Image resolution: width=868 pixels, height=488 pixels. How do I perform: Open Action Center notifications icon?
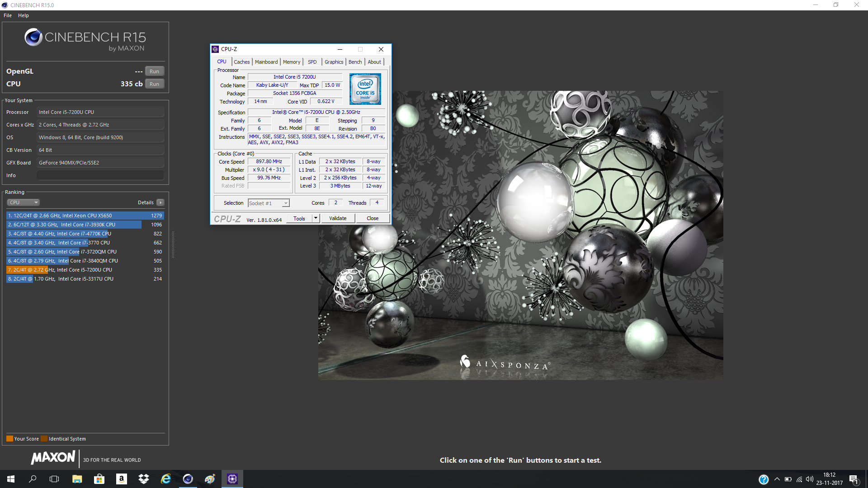tap(854, 479)
